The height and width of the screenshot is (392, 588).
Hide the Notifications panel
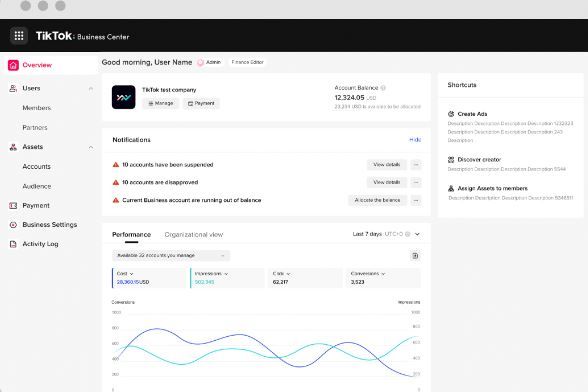[x=415, y=140]
